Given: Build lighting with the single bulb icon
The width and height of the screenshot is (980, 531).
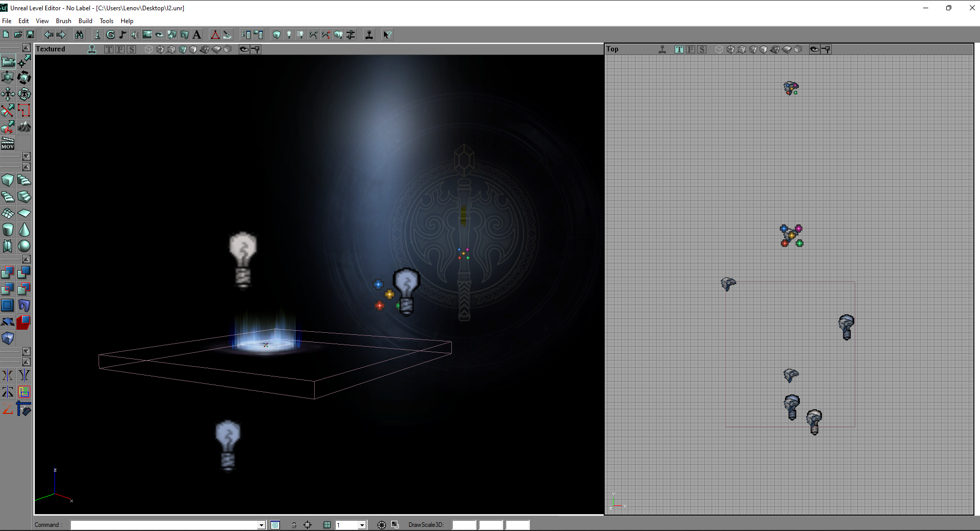Looking at the screenshot, I should coord(289,34).
